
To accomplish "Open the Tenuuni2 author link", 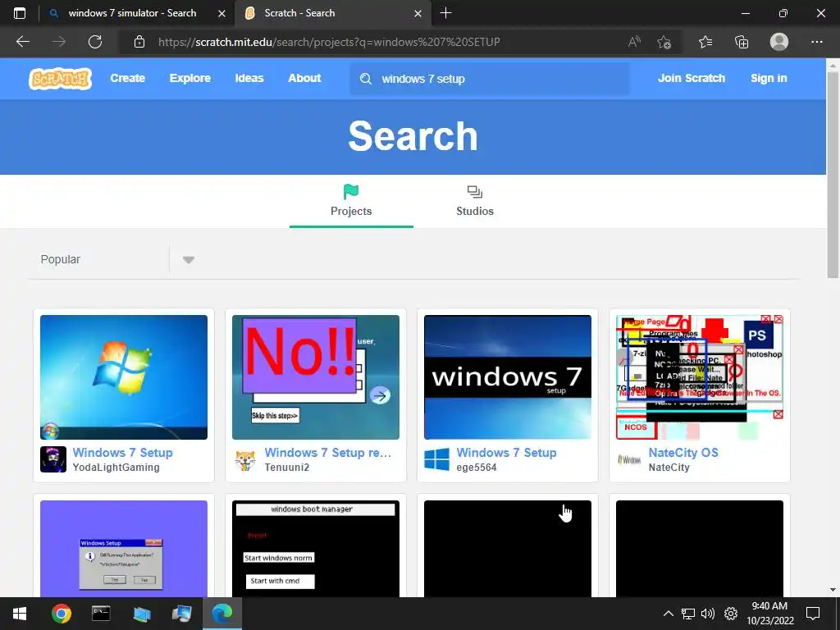I will pos(286,467).
